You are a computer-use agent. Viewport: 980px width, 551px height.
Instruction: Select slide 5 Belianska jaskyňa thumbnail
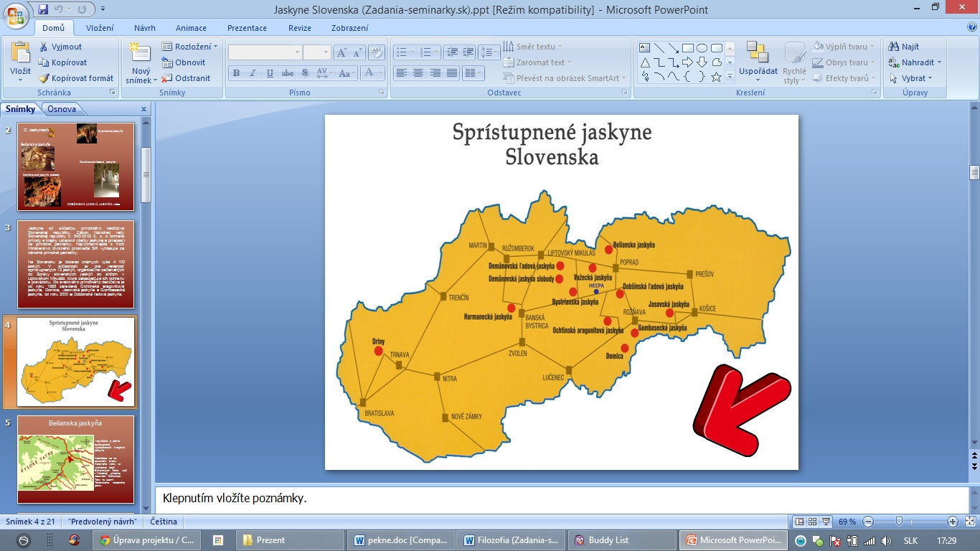75,459
